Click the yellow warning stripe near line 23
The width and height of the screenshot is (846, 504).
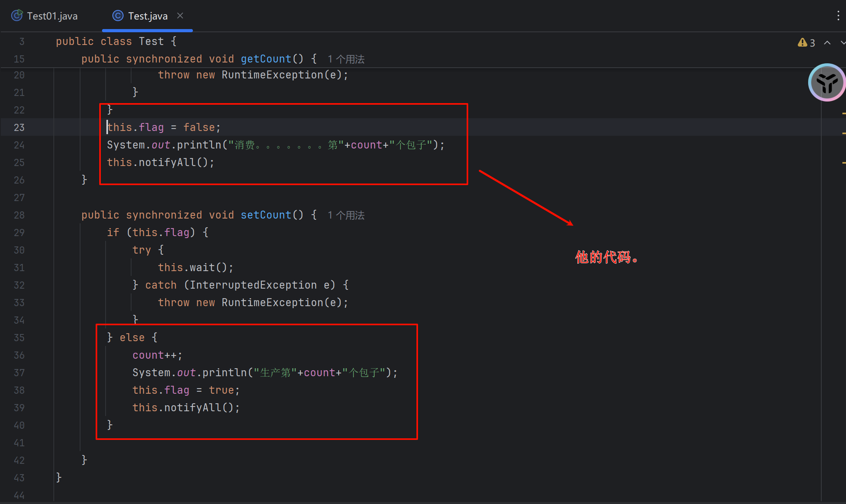coord(844,133)
